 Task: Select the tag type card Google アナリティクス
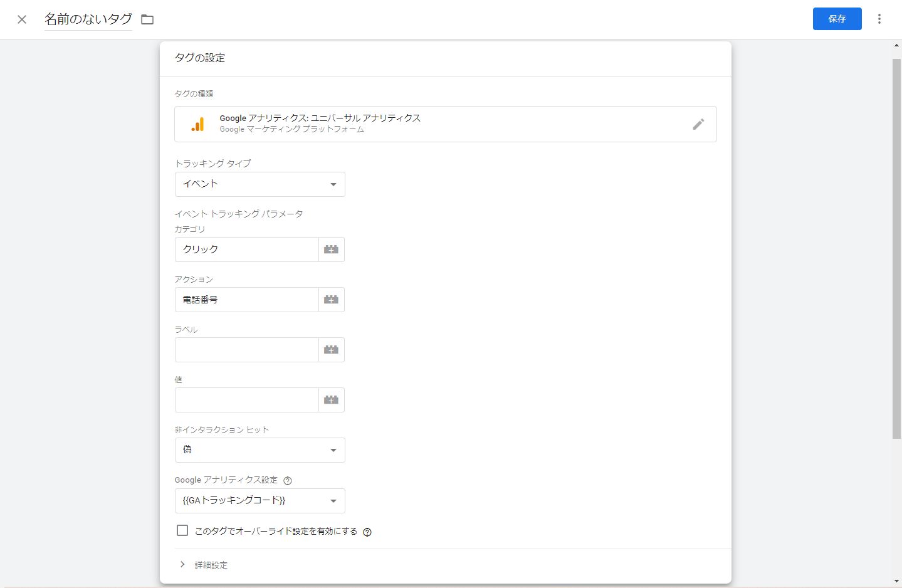446,124
